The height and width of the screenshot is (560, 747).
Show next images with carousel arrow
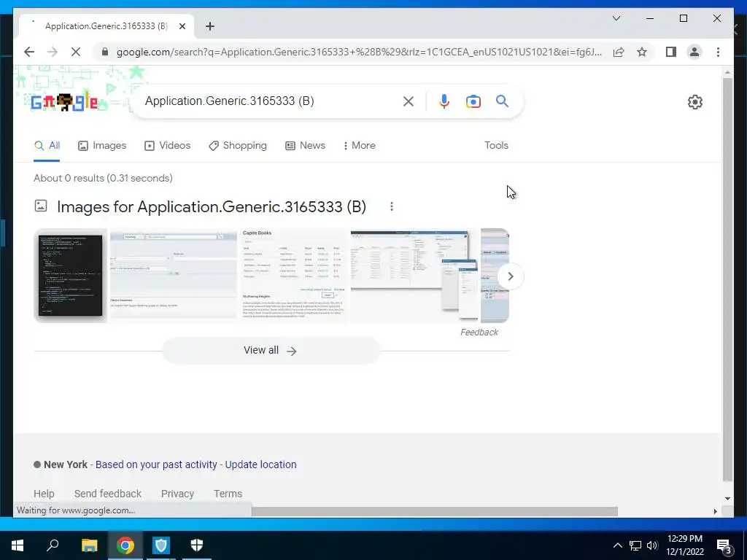pyautogui.click(x=510, y=276)
